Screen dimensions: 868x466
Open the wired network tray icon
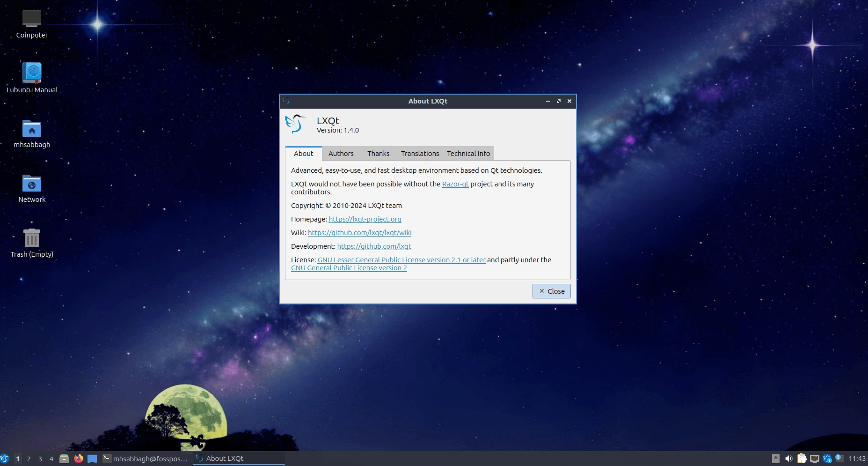(815, 459)
